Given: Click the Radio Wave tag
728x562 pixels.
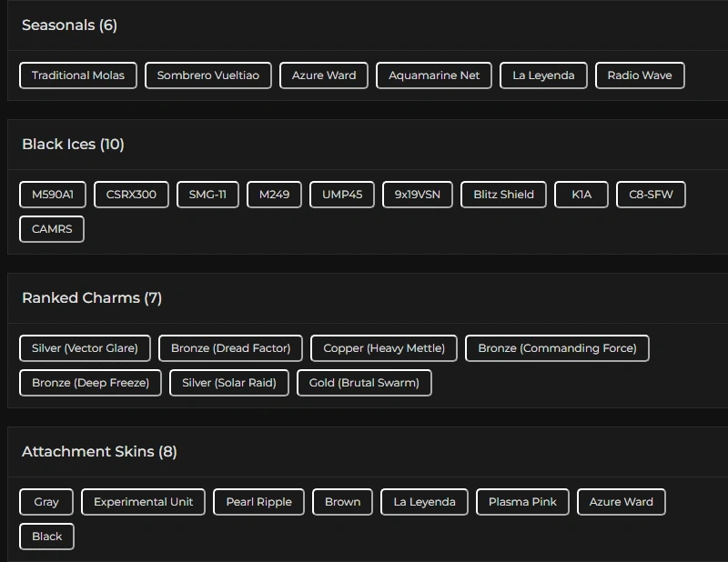Looking at the screenshot, I should (x=640, y=75).
